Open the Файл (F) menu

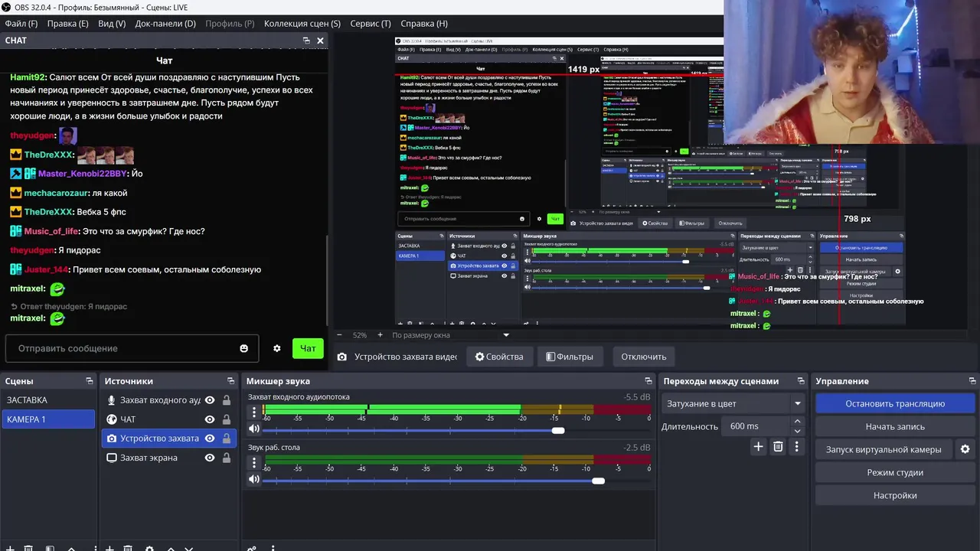click(21, 24)
